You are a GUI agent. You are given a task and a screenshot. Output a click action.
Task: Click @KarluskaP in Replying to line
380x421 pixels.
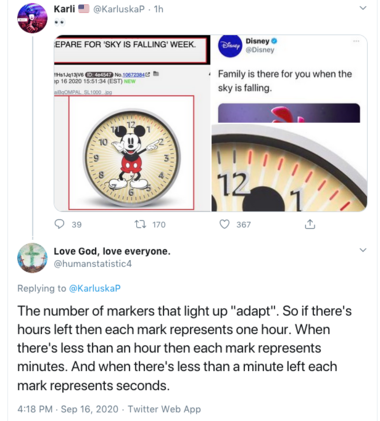click(94, 288)
